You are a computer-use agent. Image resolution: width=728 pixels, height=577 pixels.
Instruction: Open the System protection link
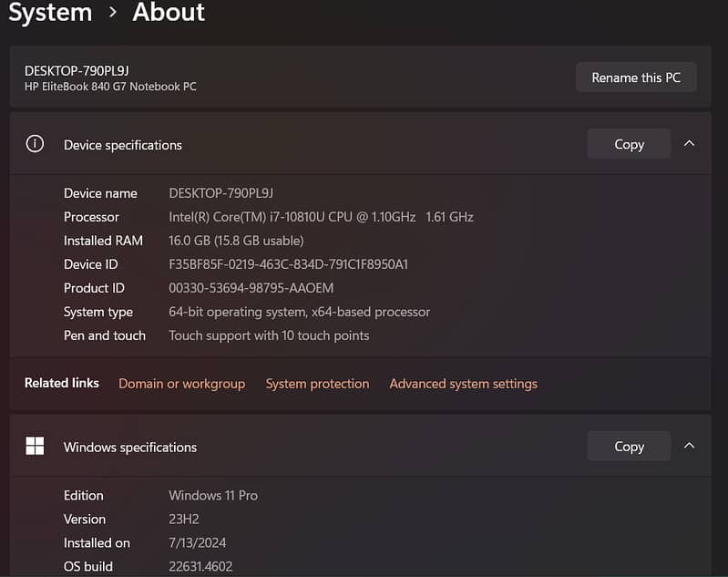pos(317,384)
